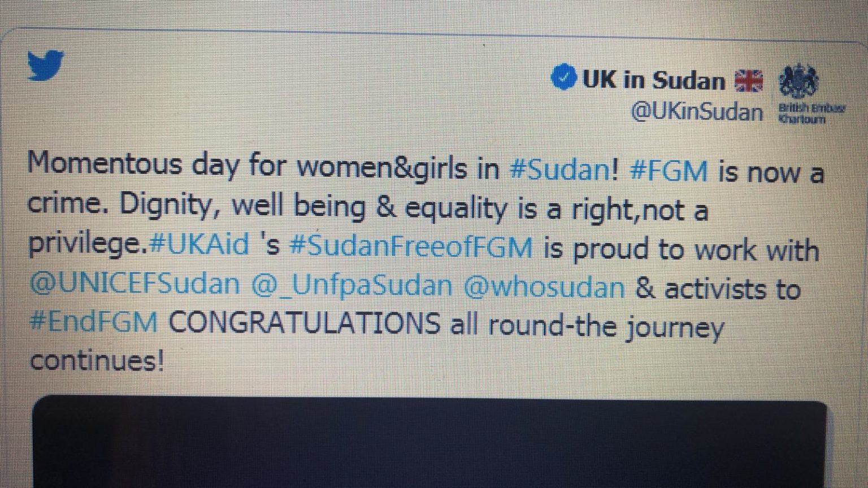The width and height of the screenshot is (868, 488).
Task: Open the UK in Sudan profile name
Action: pos(653,80)
